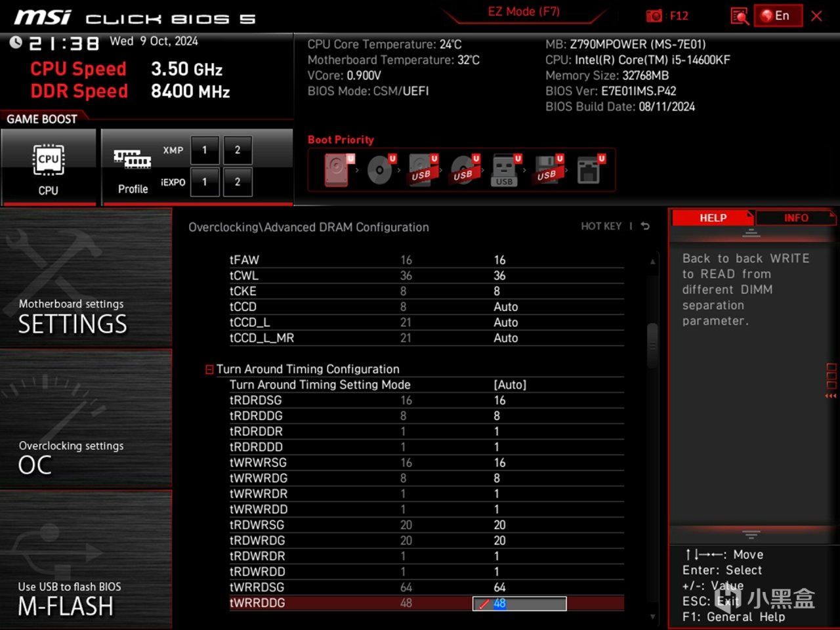
Task: Open the BIOS search magnifier icon
Action: point(740,16)
